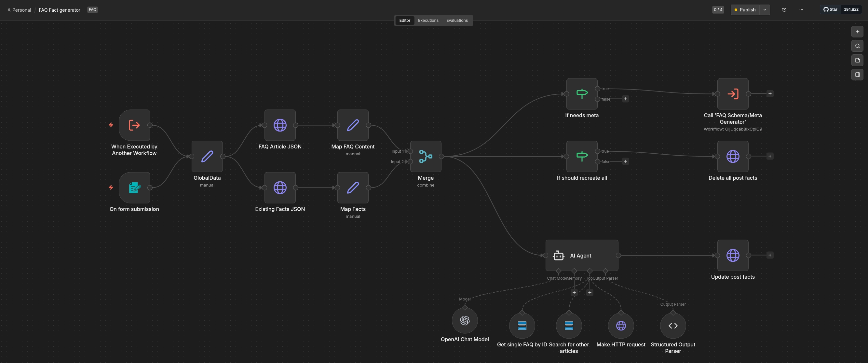Open the Call 'FAQ Schema/Meta Generator' node

pyautogui.click(x=733, y=94)
